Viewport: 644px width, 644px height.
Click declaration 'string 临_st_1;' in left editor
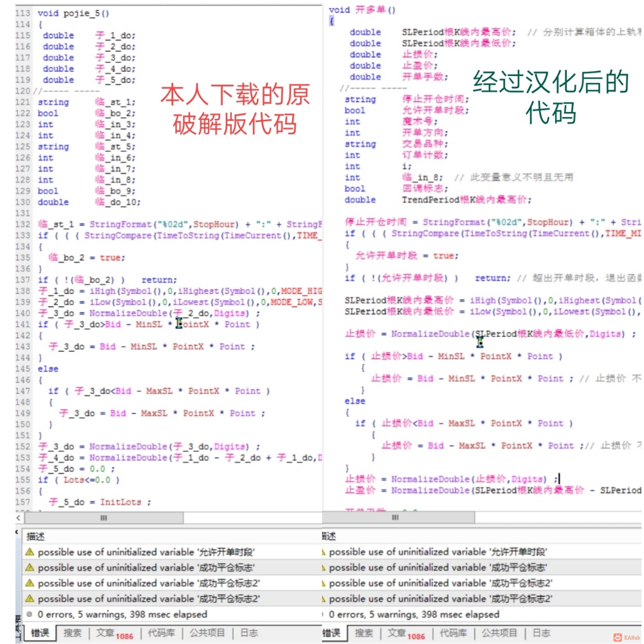pyautogui.click(x=86, y=102)
